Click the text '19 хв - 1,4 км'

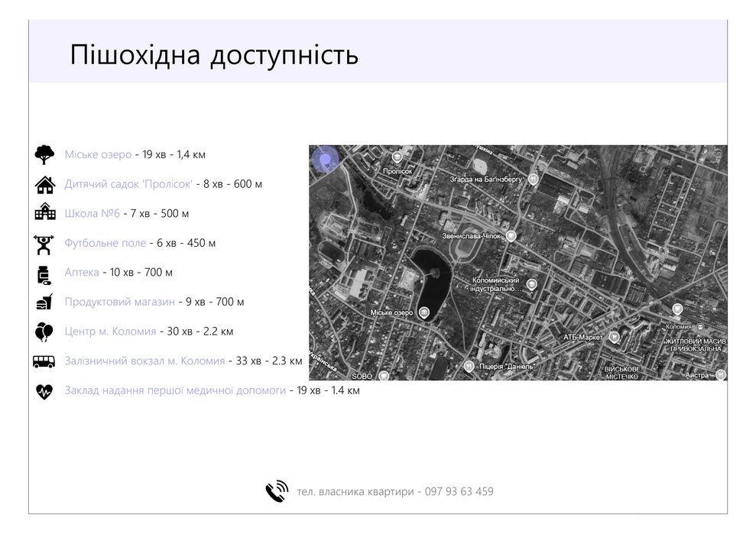pyautogui.click(x=174, y=155)
